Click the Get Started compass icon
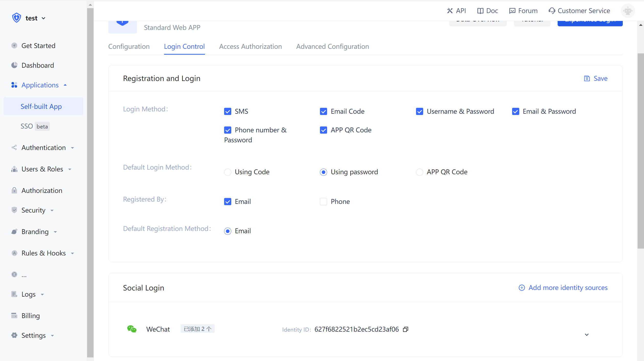644x361 pixels. [x=14, y=45]
